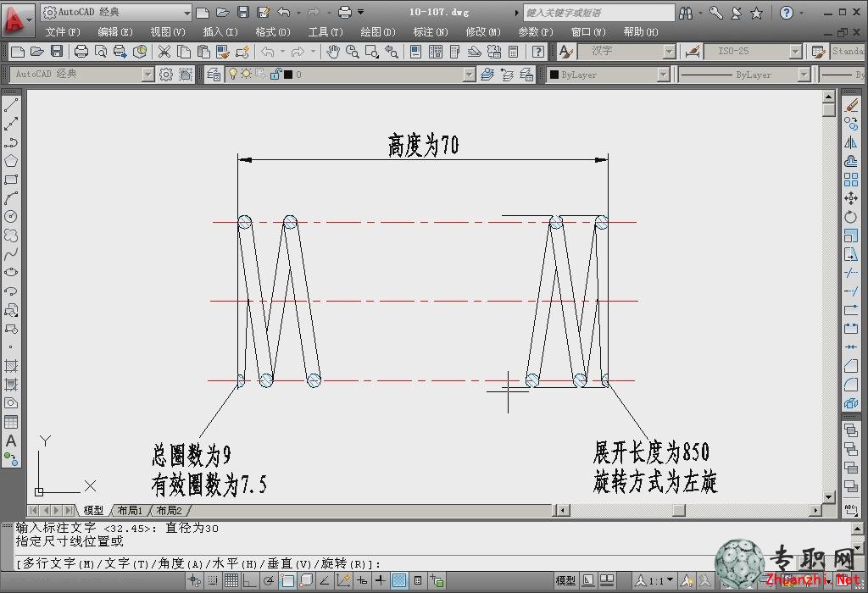Choose the Offset tool
This screenshot has height=593, width=868.
pyautogui.click(x=851, y=161)
